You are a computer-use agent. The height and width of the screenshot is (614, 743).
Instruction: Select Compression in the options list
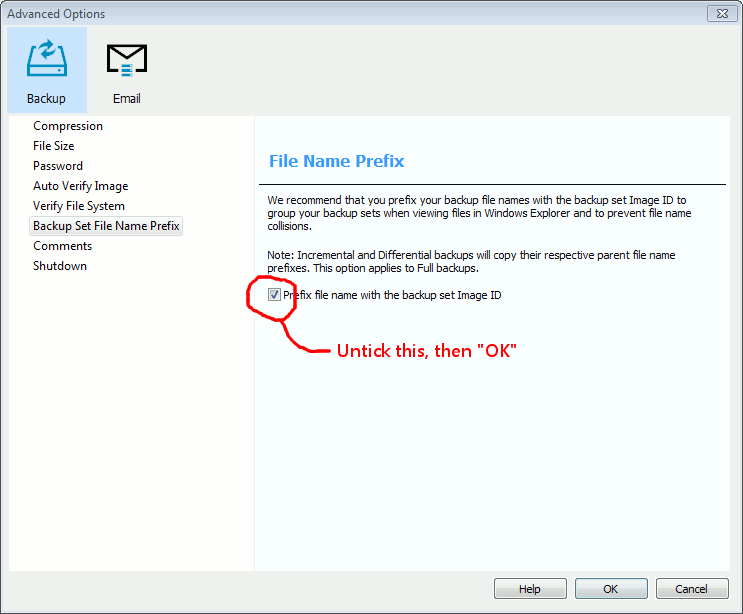tap(68, 126)
